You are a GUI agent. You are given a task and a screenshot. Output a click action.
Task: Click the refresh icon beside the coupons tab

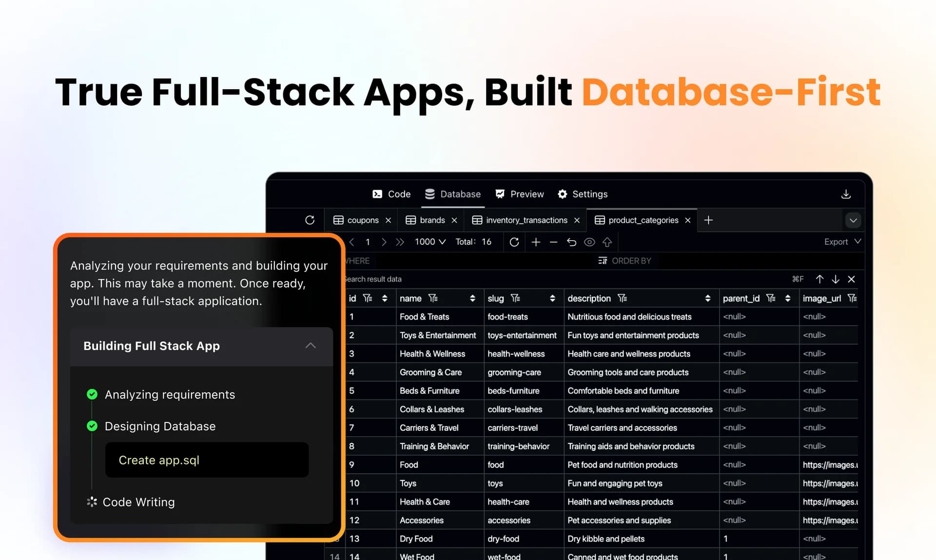click(x=310, y=220)
